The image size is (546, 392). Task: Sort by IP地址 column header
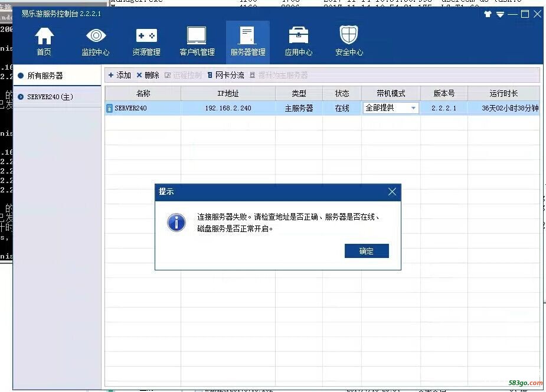point(228,93)
